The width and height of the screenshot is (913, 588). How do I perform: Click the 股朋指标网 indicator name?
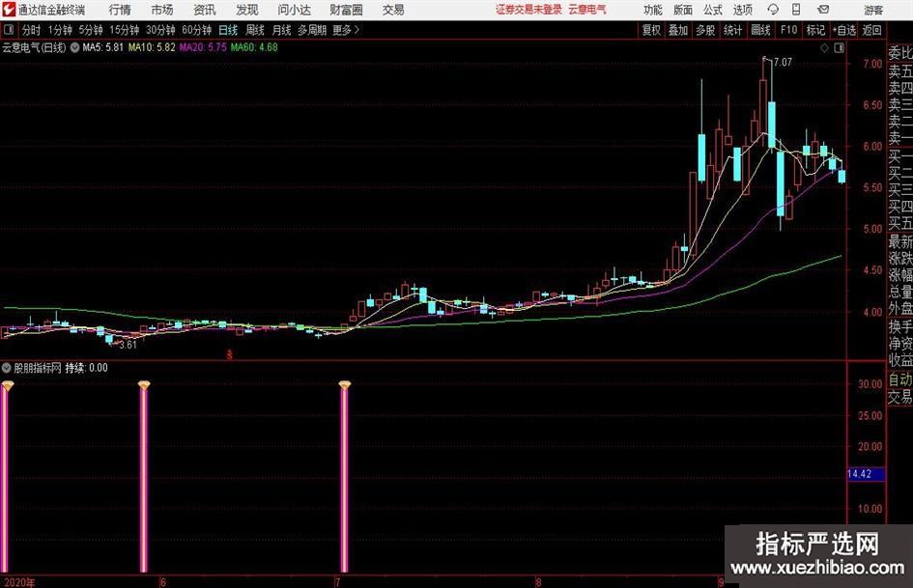(38, 368)
